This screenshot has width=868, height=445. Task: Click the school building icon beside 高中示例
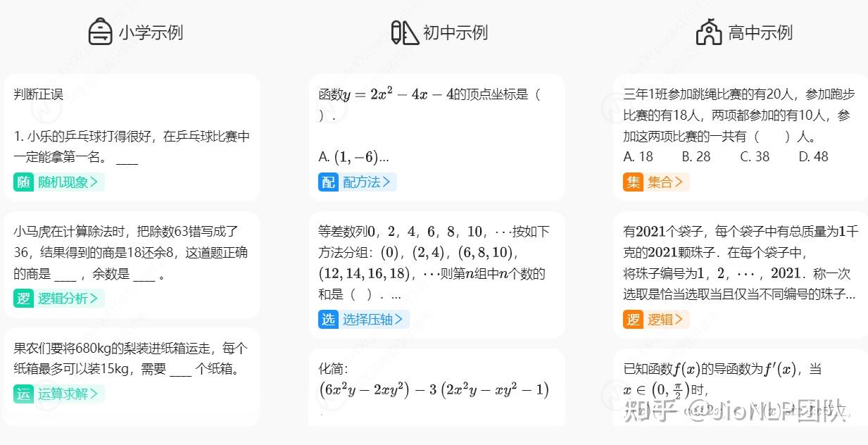coord(709,32)
